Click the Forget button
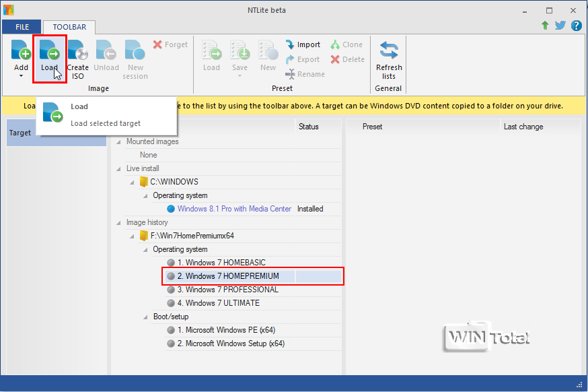 [x=170, y=44]
